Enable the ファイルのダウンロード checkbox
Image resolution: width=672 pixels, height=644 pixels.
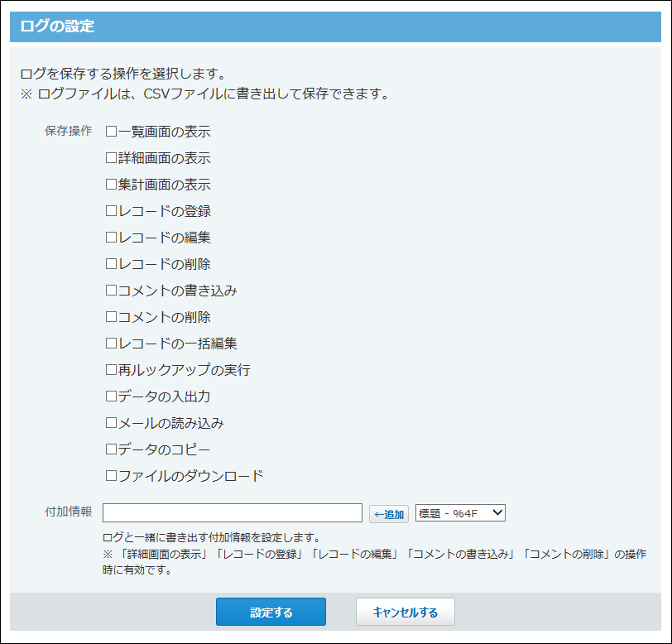[x=111, y=475]
